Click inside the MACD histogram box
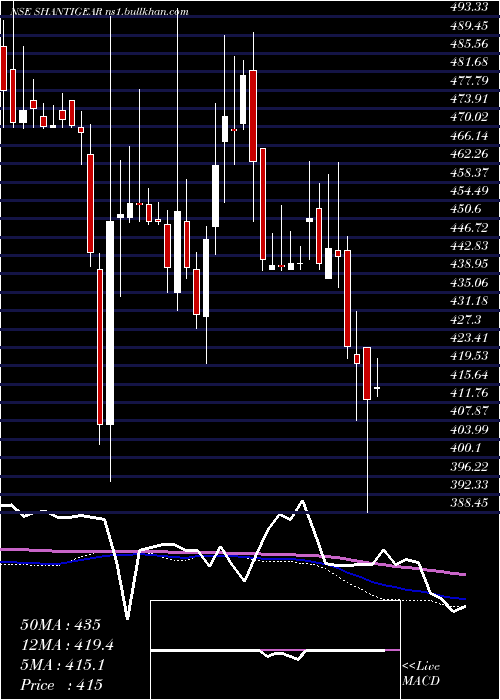Viewport: 500px width, 700px height. click(275, 650)
